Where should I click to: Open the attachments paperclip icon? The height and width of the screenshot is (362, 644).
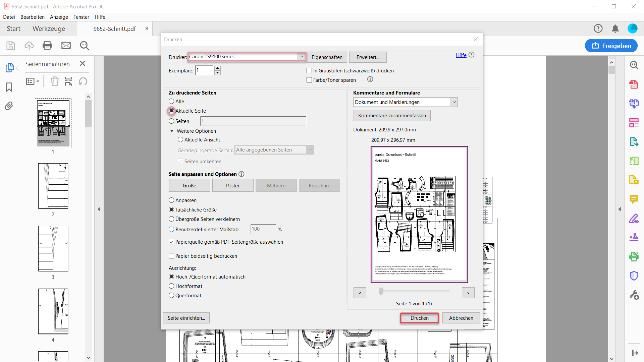(x=9, y=106)
